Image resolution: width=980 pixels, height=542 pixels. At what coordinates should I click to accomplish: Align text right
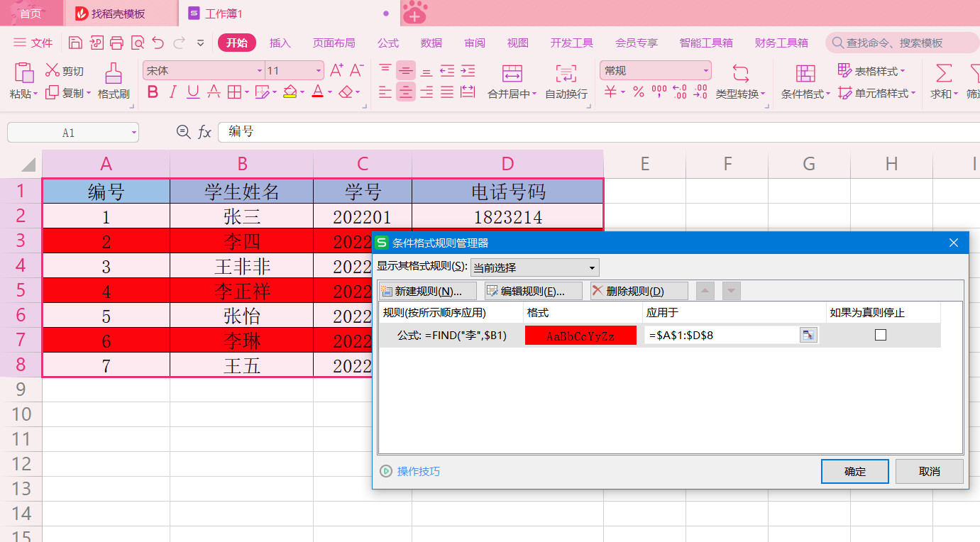click(426, 92)
